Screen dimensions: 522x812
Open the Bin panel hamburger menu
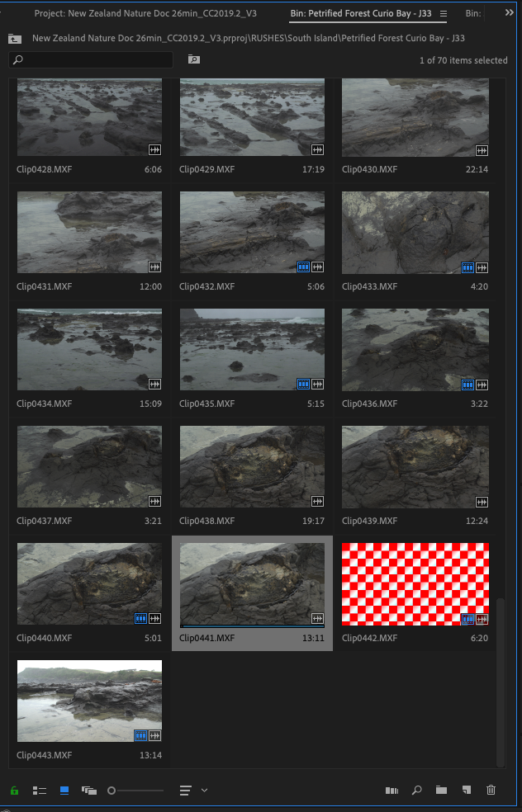(444, 13)
